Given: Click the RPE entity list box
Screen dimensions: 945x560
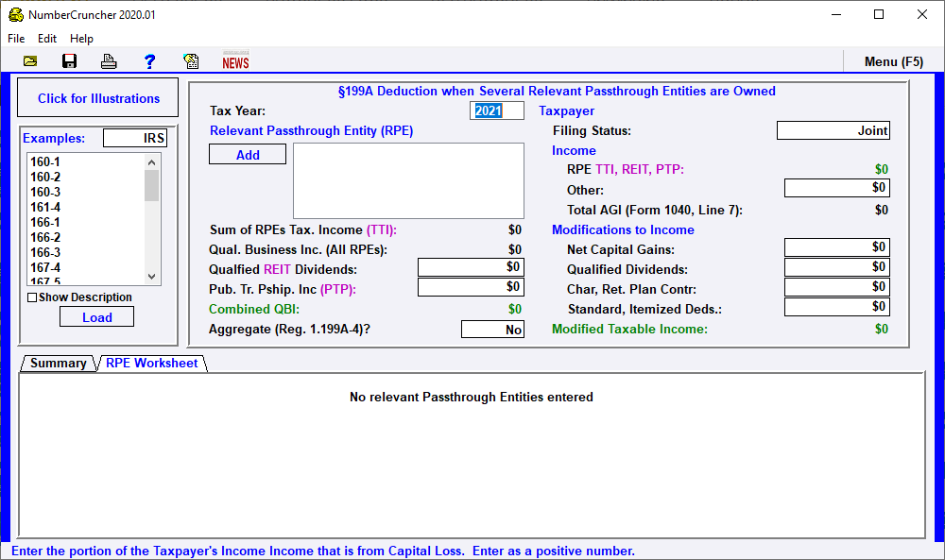Looking at the screenshot, I should (x=408, y=180).
